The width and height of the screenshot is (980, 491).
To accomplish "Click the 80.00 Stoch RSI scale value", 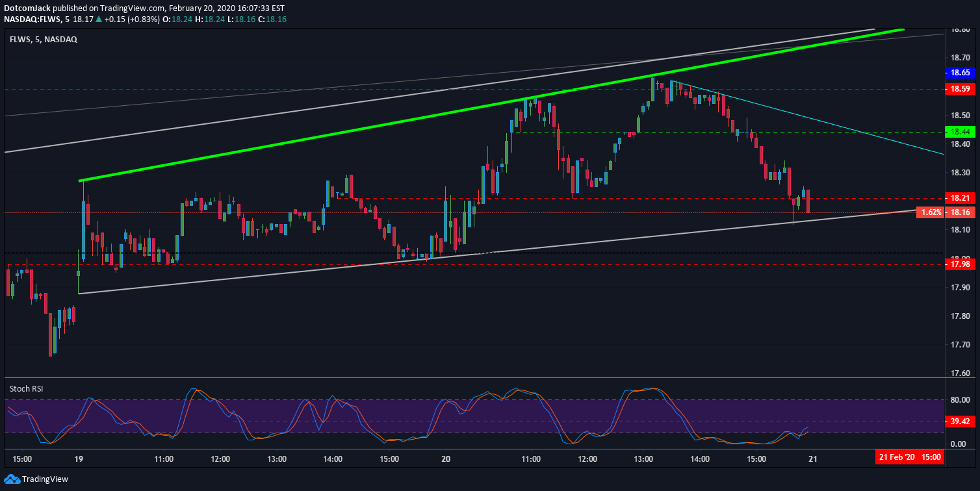I will [x=961, y=400].
